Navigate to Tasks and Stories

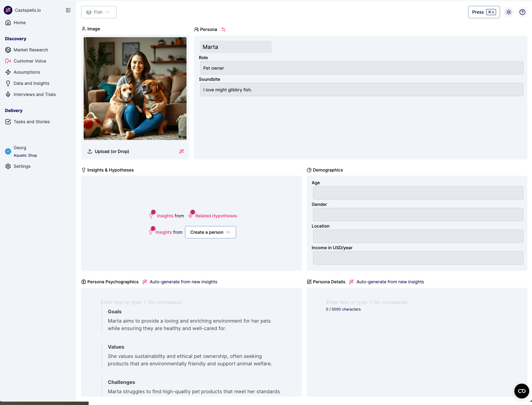click(x=32, y=122)
